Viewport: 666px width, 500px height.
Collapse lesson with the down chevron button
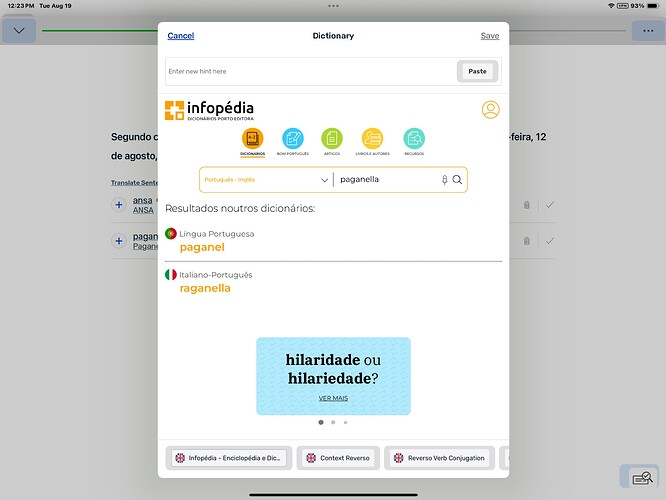pyautogui.click(x=19, y=31)
